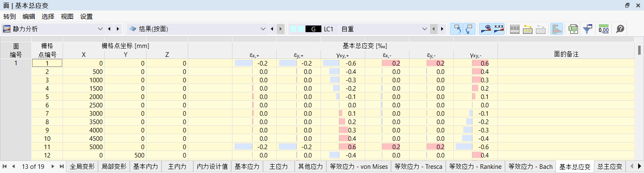Click the Excel export icon
Viewport: 644px width, 173px height.
coord(573,29)
